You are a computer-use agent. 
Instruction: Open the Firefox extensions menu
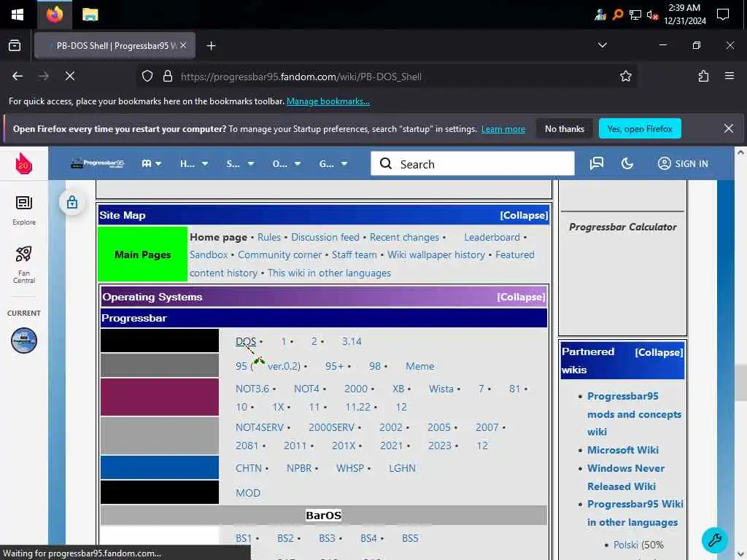703,76
